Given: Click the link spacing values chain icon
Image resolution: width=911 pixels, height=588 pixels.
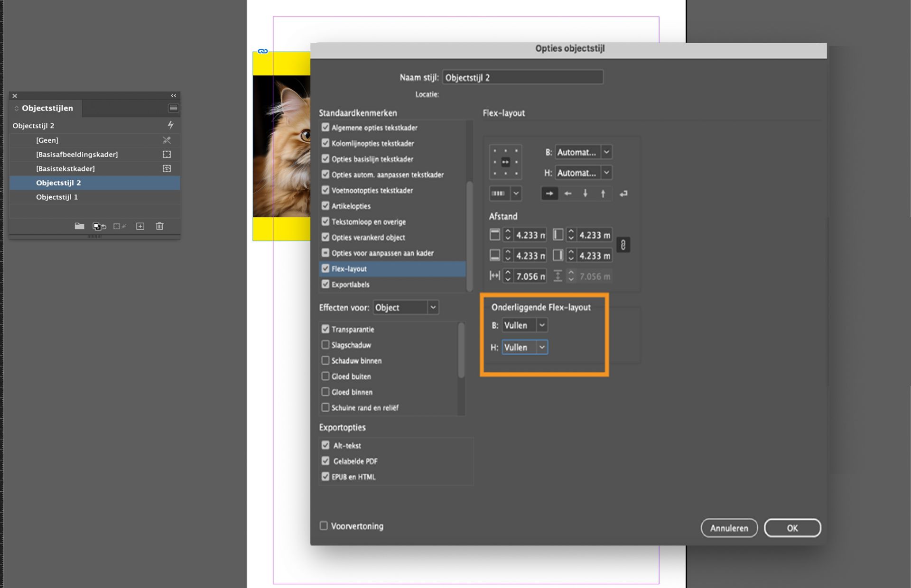Looking at the screenshot, I should pos(623,245).
